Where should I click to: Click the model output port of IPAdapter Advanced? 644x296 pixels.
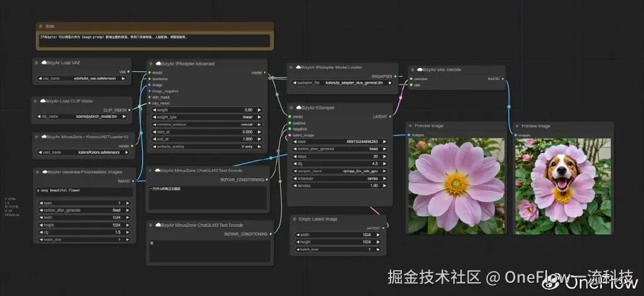coord(265,72)
